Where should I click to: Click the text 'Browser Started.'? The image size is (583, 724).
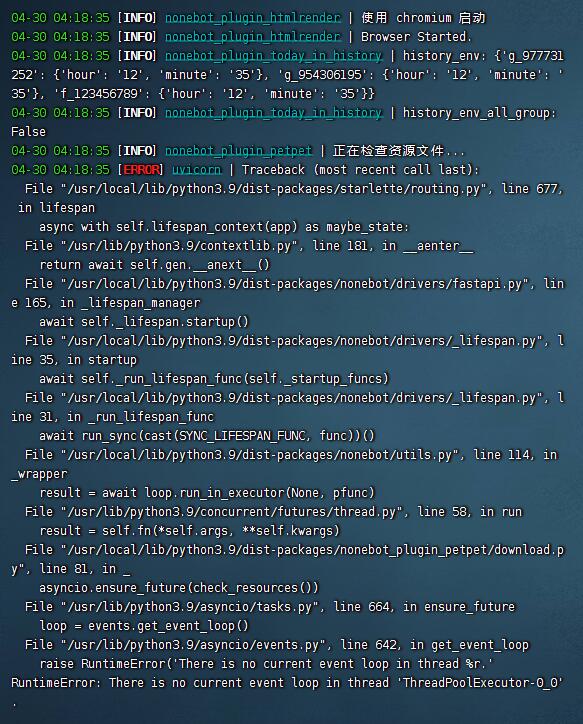[416, 37]
